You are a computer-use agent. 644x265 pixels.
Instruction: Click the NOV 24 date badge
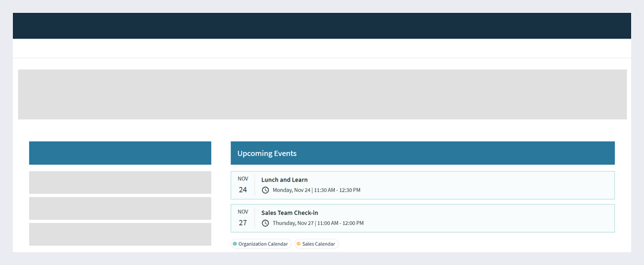[x=243, y=185]
